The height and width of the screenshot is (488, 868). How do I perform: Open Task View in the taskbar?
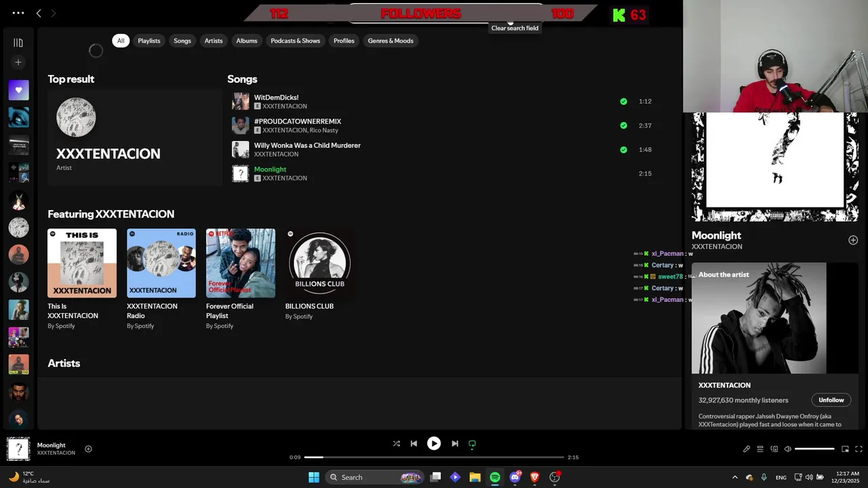436,477
